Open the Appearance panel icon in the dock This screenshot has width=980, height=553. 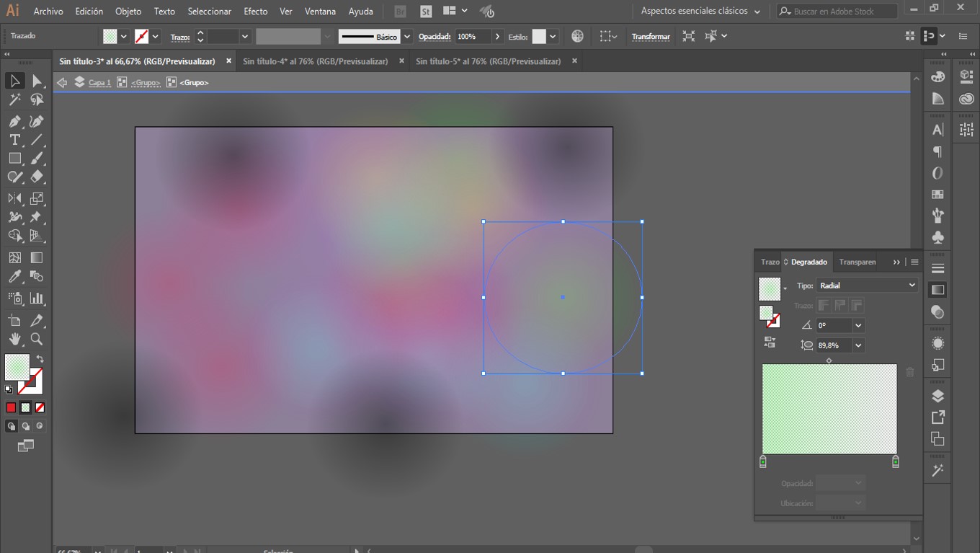coord(937,344)
